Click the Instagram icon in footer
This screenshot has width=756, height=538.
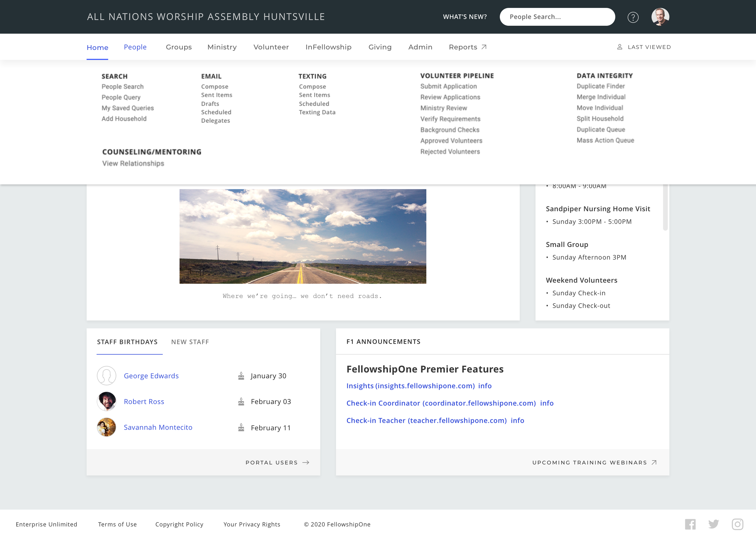point(737,524)
